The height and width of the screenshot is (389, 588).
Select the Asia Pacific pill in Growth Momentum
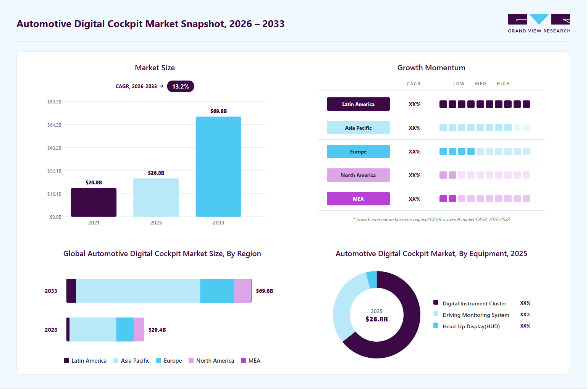358,128
